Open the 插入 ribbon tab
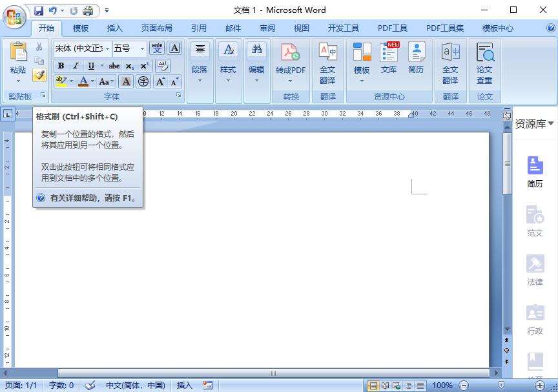The width and height of the screenshot is (558, 392). [114, 28]
